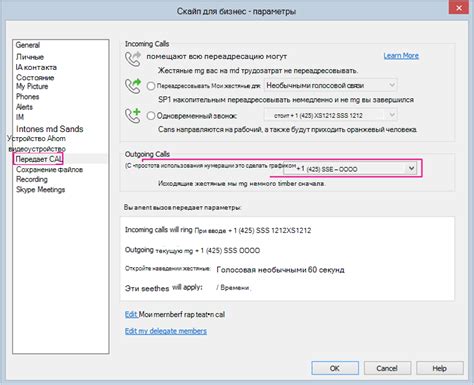Open Alerts category
Viewport: 474px width, 385px height.
click(x=24, y=107)
